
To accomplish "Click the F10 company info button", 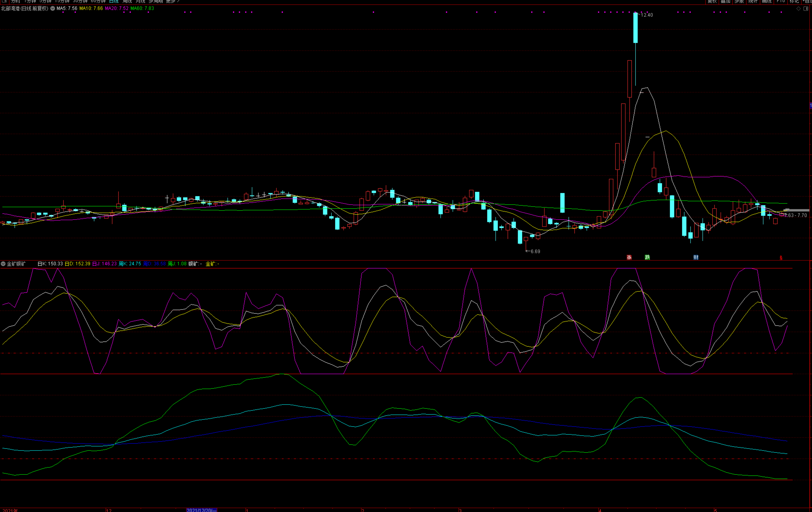I will coord(781,1).
